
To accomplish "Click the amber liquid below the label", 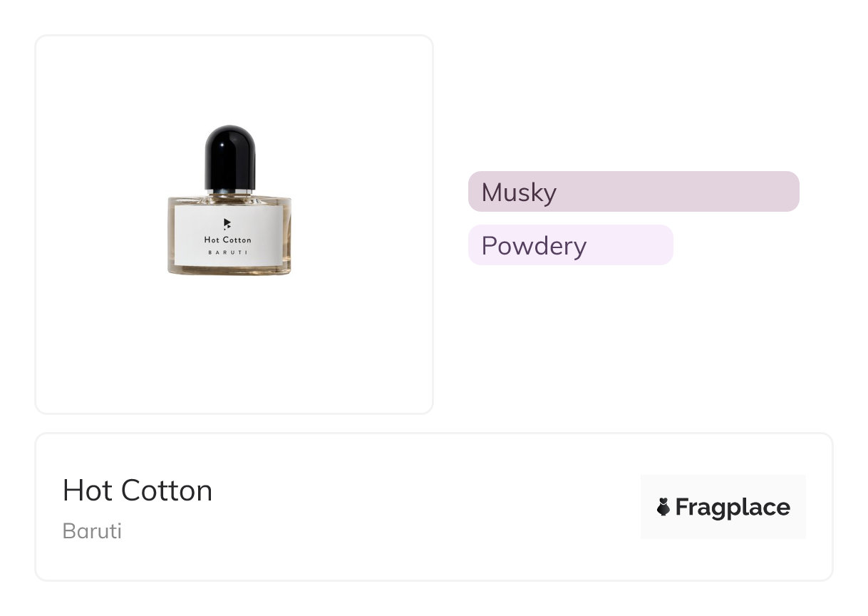I will point(229,269).
